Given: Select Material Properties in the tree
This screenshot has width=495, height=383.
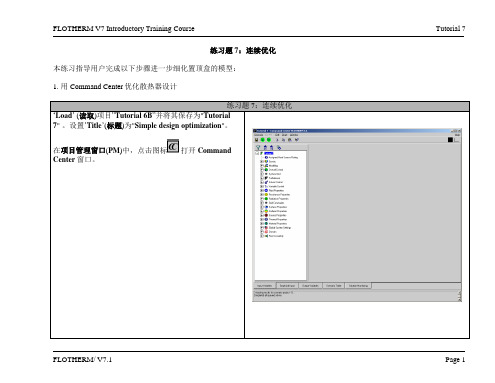Looking at the screenshot, I should (278, 224).
